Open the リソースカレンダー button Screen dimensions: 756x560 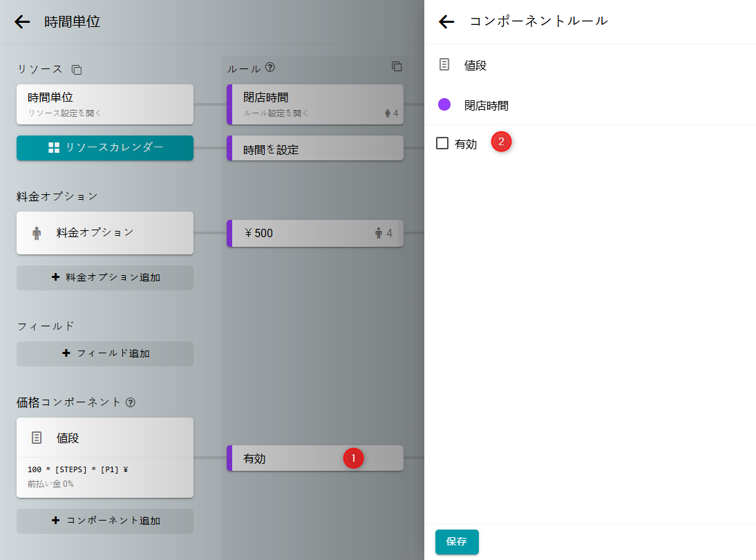pyautogui.click(x=105, y=147)
